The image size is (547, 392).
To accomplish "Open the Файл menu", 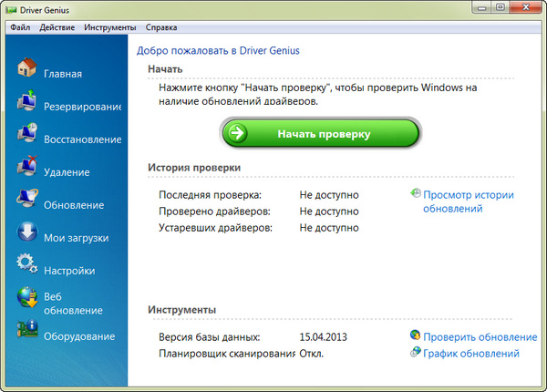I will click(x=21, y=28).
